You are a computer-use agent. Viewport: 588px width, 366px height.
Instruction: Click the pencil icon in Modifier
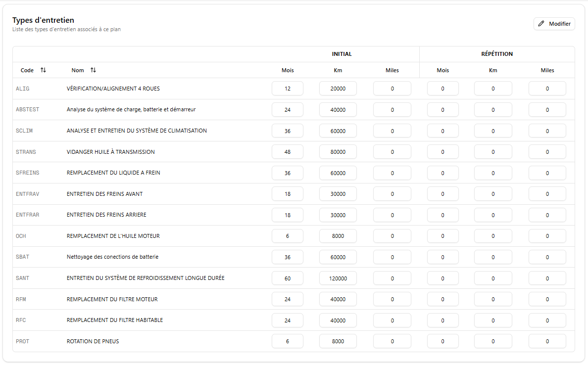click(x=541, y=24)
